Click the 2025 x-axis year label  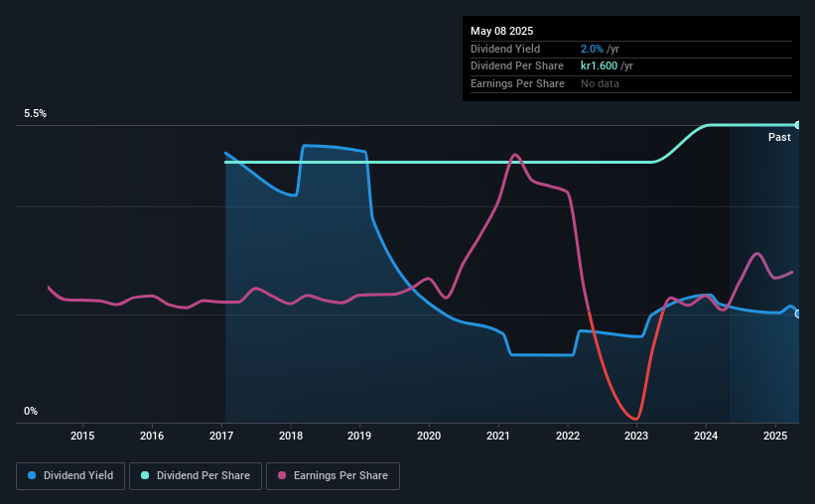click(x=775, y=436)
